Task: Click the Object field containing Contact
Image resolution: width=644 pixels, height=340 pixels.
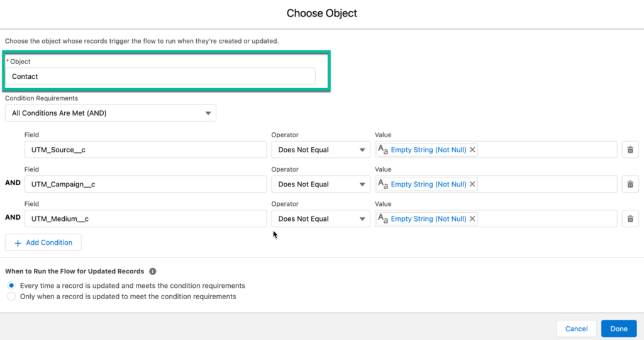Action: coord(160,76)
